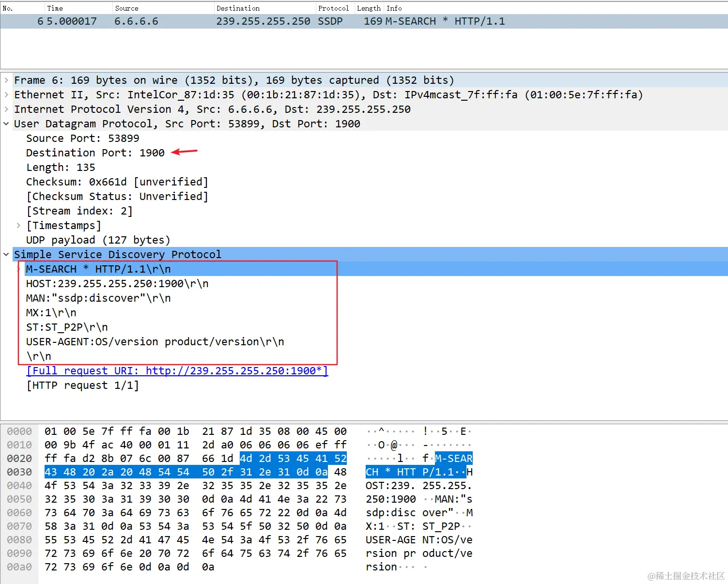Image resolution: width=728 pixels, height=584 pixels.
Task: Select Internet Protocol Version 4 row text
Action: [212, 109]
